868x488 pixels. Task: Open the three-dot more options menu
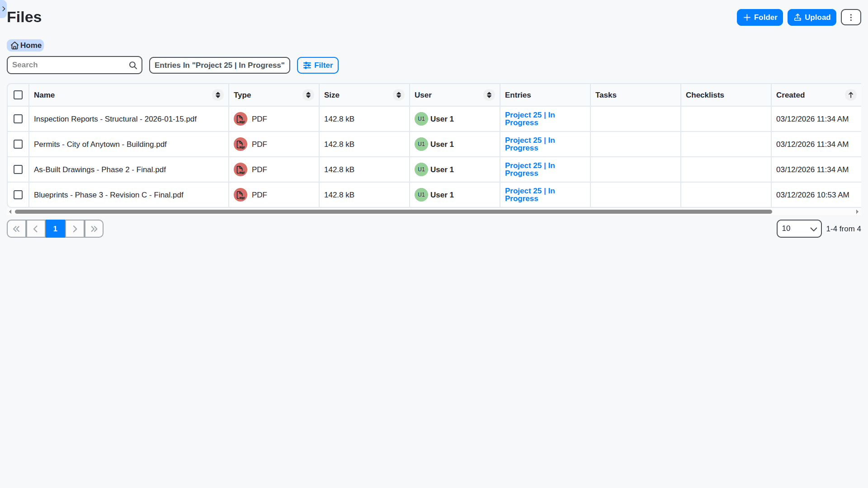[x=851, y=18]
